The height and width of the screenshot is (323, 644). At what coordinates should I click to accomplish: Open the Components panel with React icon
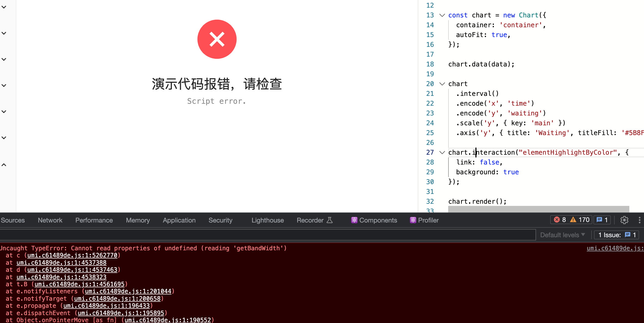click(374, 220)
